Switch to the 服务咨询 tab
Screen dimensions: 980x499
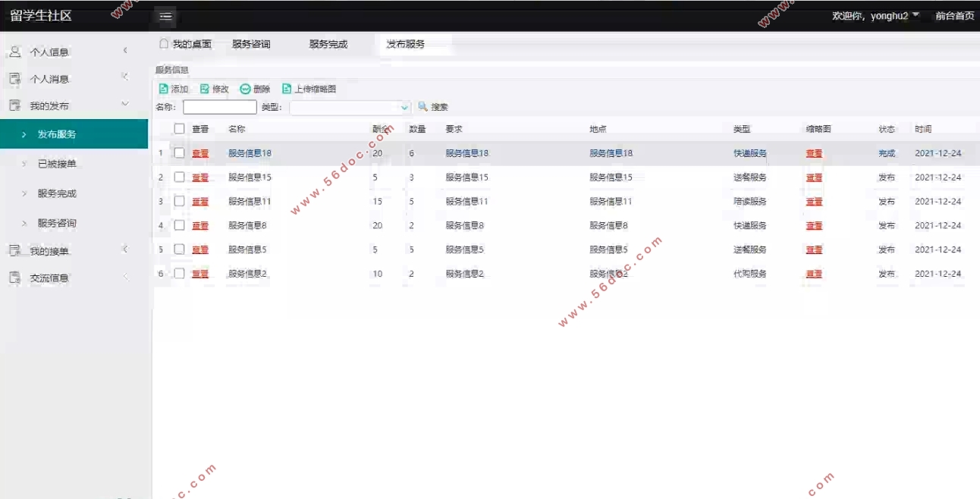coord(251,44)
